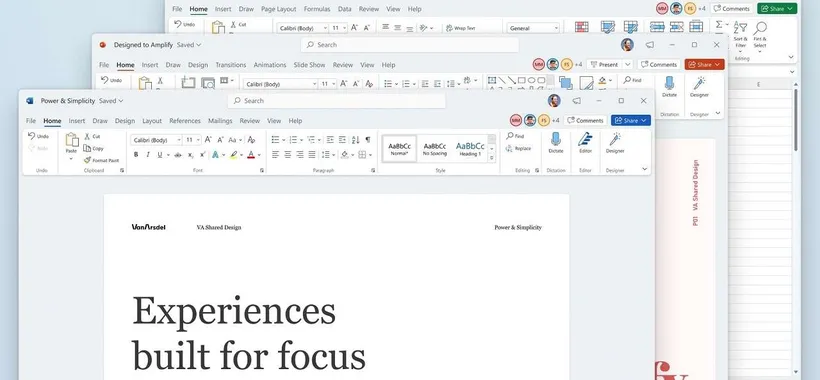
Task: Click the red font color button in Word
Action: pos(252,155)
